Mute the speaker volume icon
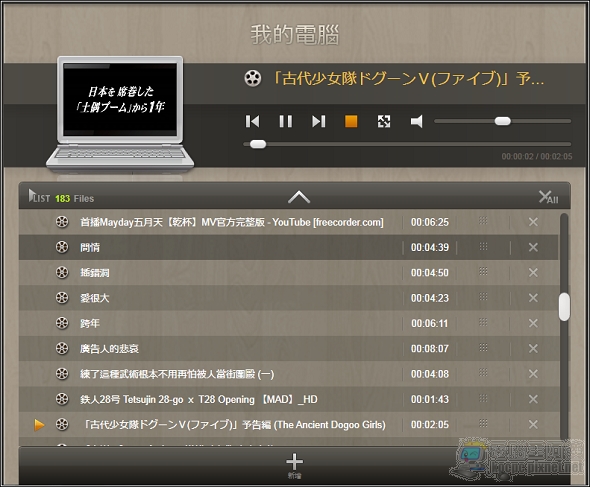This screenshot has width=590, height=487. tap(417, 121)
